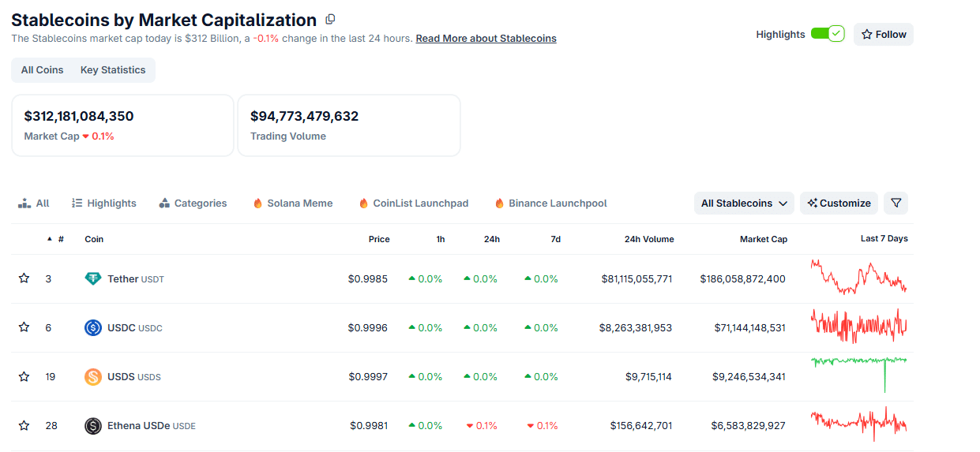Click the USDC coin logo

(x=93, y=327)
